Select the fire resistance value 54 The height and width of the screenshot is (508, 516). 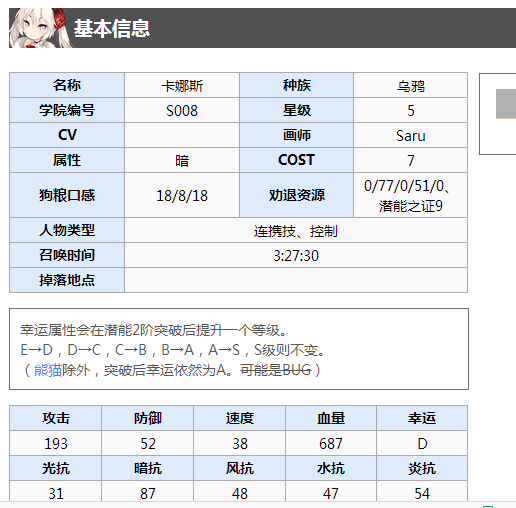coord(422,494)
